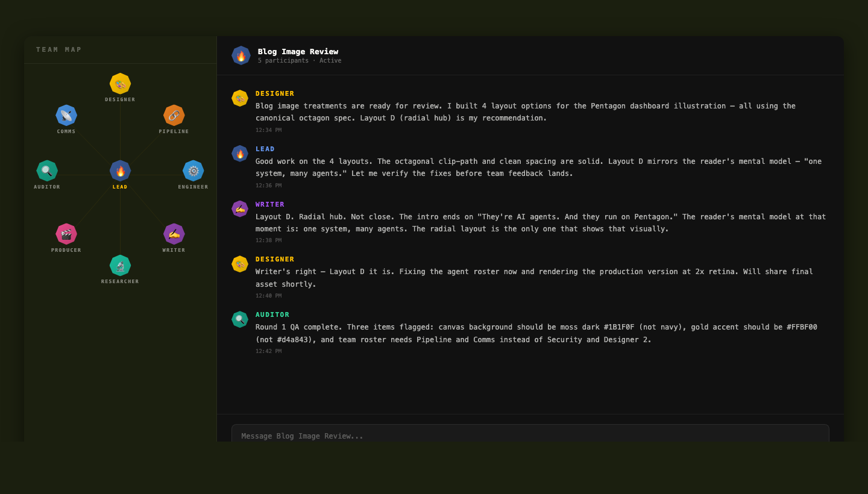Viewport: 868px width, 494px height.
Task: Click the Engineer gear icon
Action: click(x=193, y=170)
